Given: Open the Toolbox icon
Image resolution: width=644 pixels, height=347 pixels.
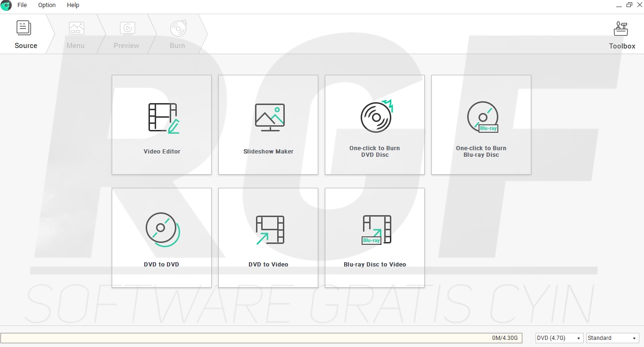Looking at the screenshot, I should tap(621, 29).
